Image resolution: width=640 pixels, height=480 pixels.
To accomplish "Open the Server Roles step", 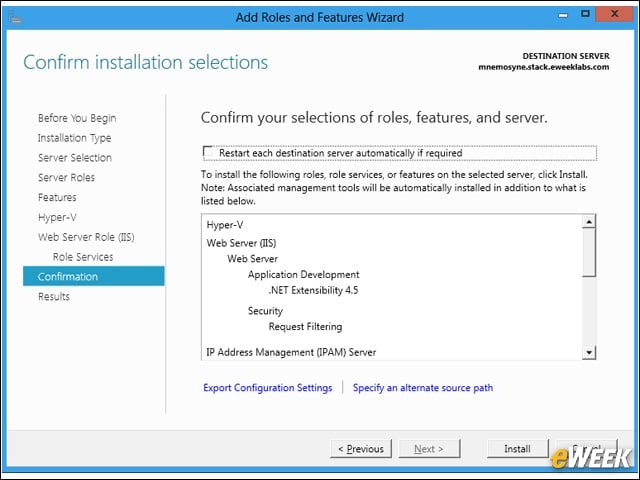I will [66, 178].
